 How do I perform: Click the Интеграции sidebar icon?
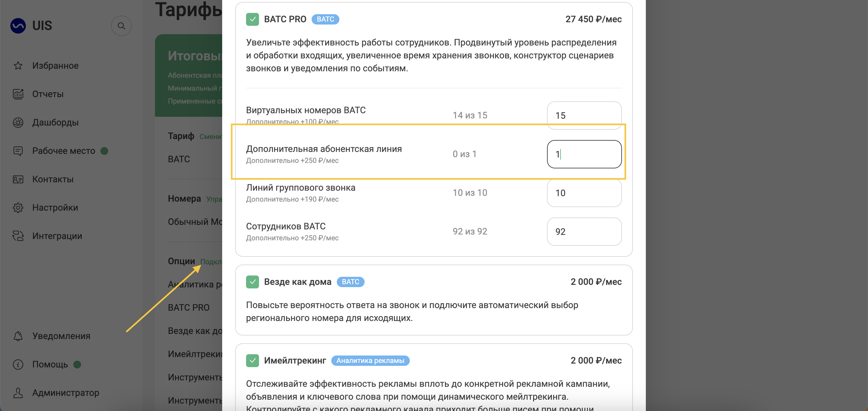click(x=18, y=236)
